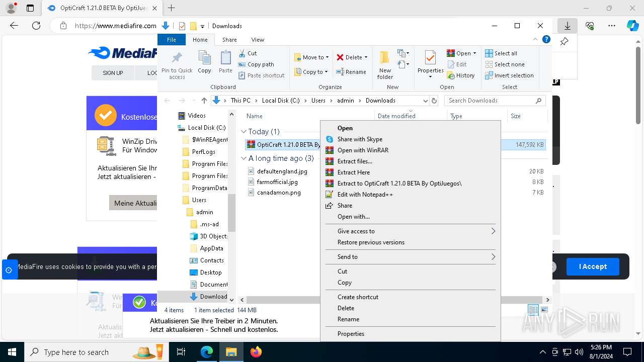Click the Cut scissors in ribbon
Screen dimensions: 644x362
242,53
